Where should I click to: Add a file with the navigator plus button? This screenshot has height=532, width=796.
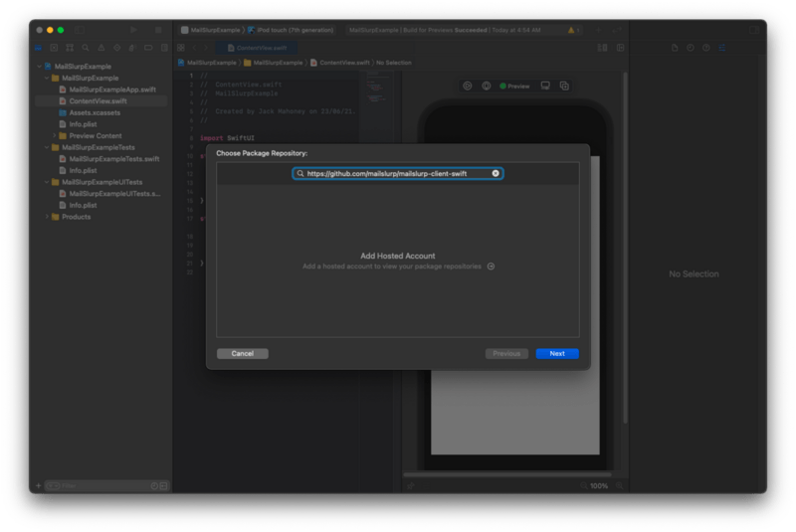click(x=38, y=486)
